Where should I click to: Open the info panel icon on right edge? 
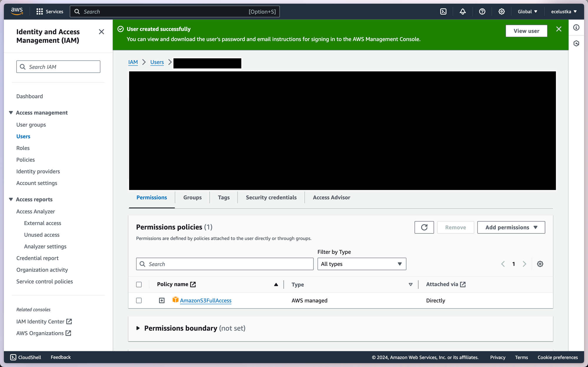click(x=576, y=28)
